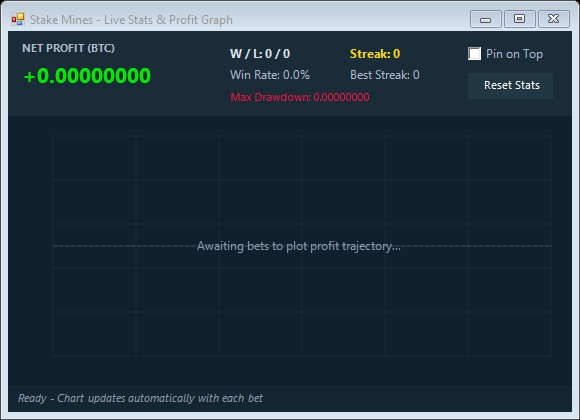580x420 pixels.
Task: Click the Best Streak: 0 text
Action: [x=385, y=75]
